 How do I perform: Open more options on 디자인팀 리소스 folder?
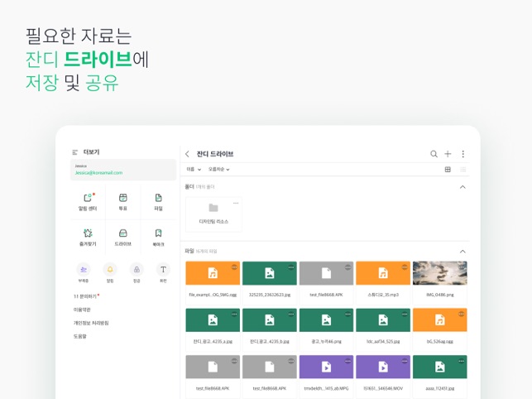tap(236, 203)
